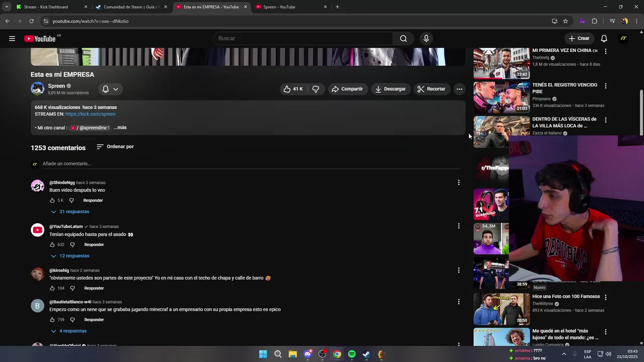The image size is (644, 362).
Task: Dislike the video Esta es mi EMPRESA
Action: click(315, 89)
